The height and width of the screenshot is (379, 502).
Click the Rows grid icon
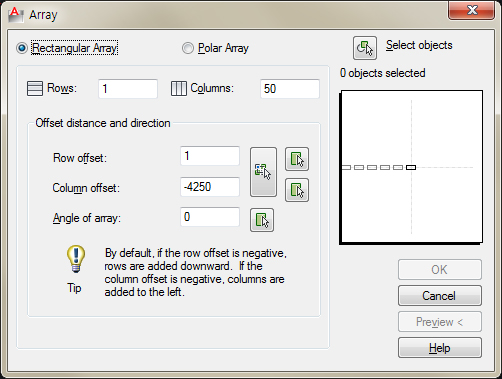[x=35, y=89]
